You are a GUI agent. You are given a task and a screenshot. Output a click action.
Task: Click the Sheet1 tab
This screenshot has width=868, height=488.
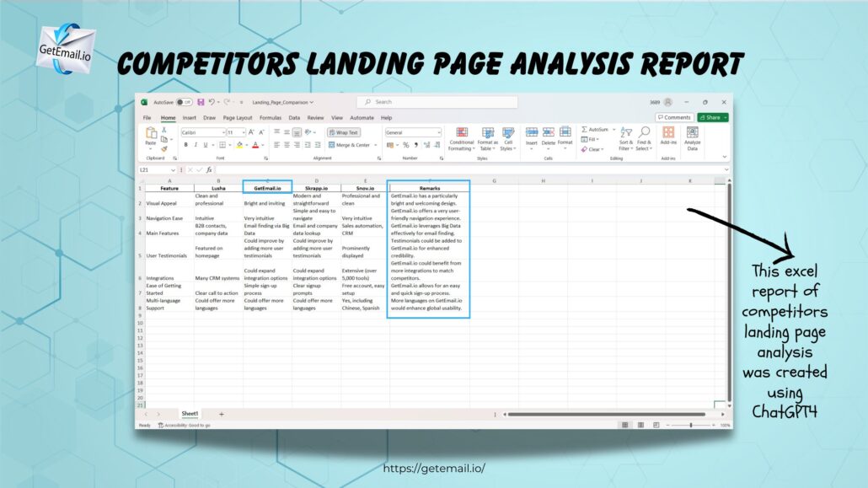[x=191, y=414]
